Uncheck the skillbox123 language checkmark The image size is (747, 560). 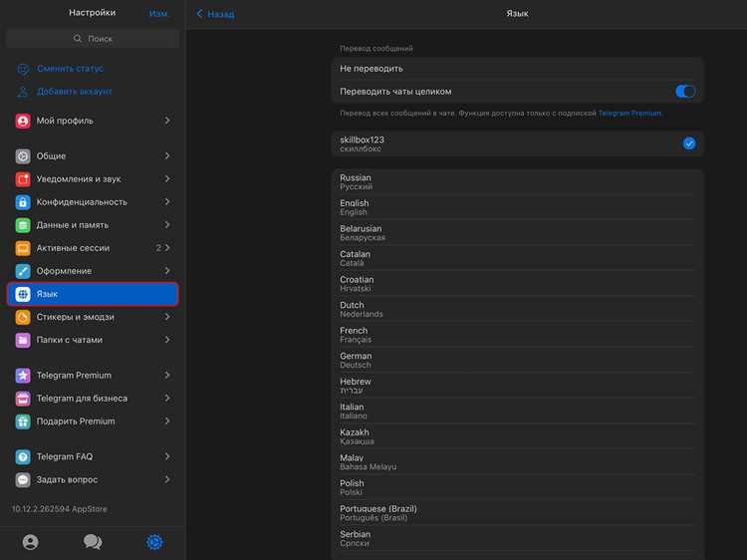click(x=689, y=143)
